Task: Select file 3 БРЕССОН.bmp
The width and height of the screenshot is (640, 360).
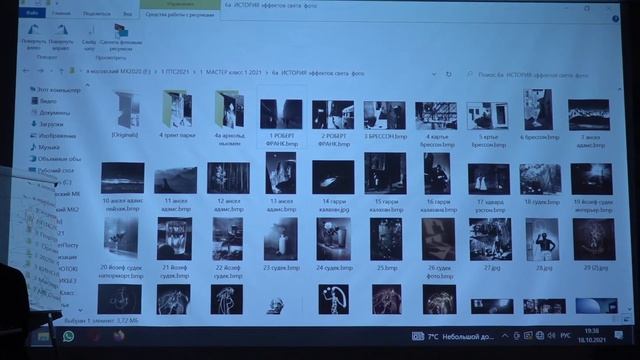Action: coord(385,120)
